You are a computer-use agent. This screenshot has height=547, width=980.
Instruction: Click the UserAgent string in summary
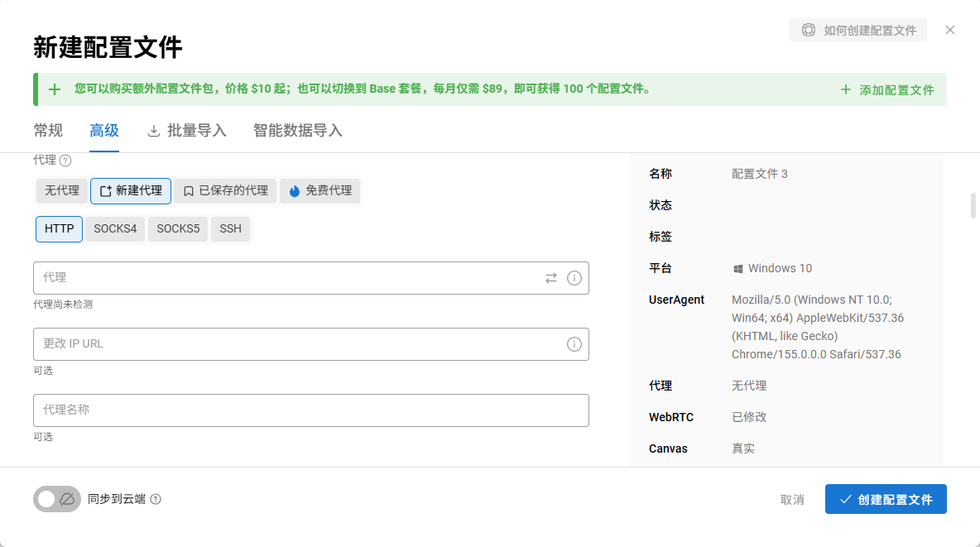coord(818,327)
